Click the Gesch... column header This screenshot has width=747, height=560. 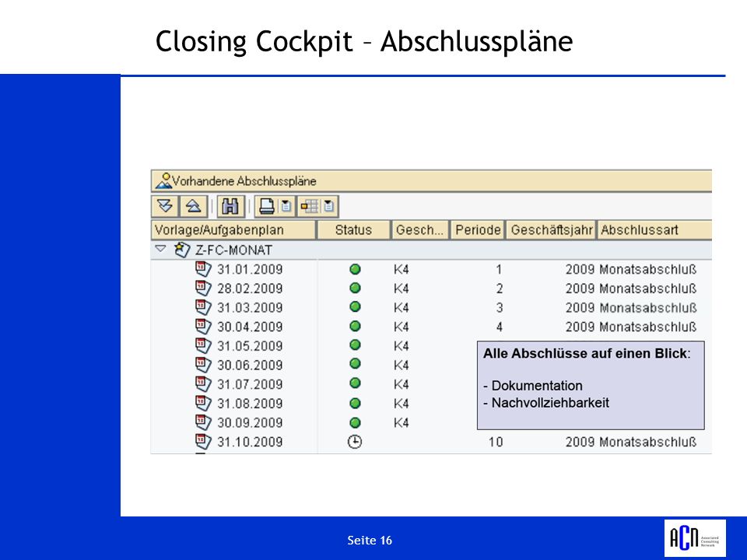point(419,230)
